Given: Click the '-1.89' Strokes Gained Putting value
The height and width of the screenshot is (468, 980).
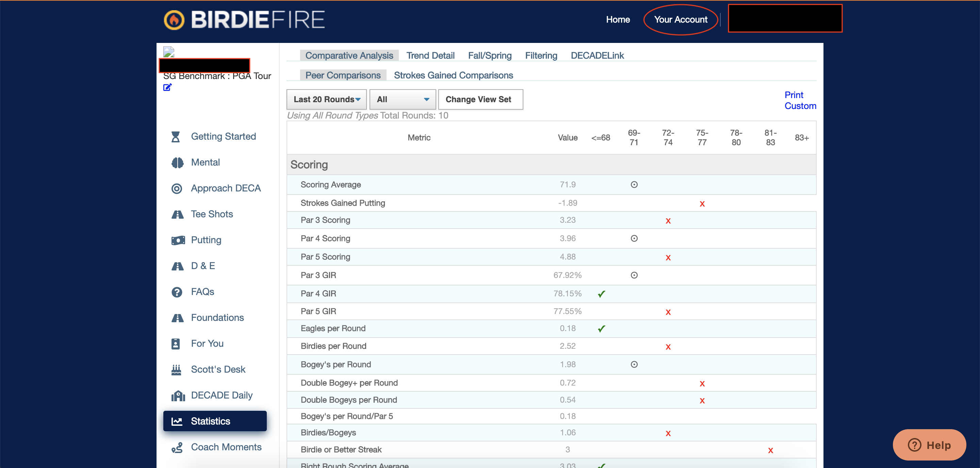Looking at the screenshot, I should (x=567, y=203).
